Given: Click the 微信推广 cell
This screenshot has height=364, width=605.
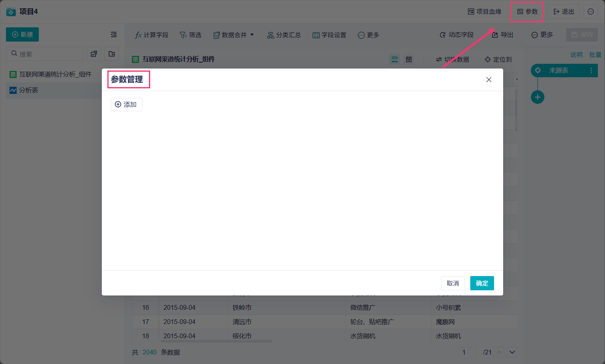Looking at the screenshot, I should [388, 307].
